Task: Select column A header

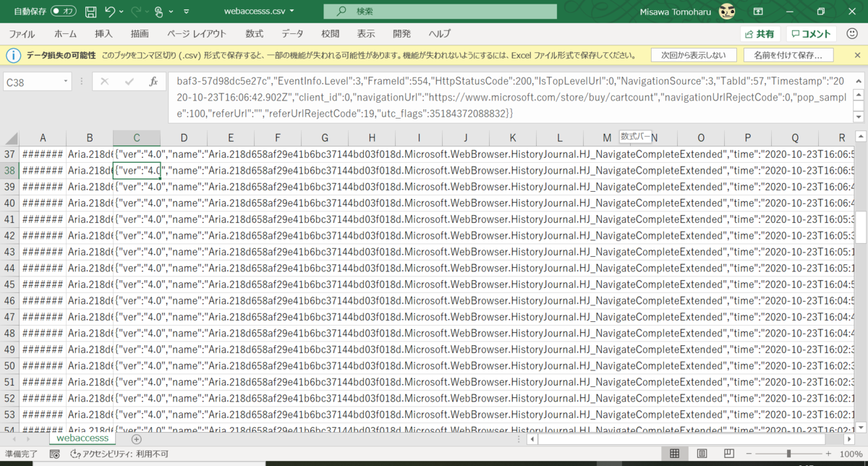Action: 43,137
